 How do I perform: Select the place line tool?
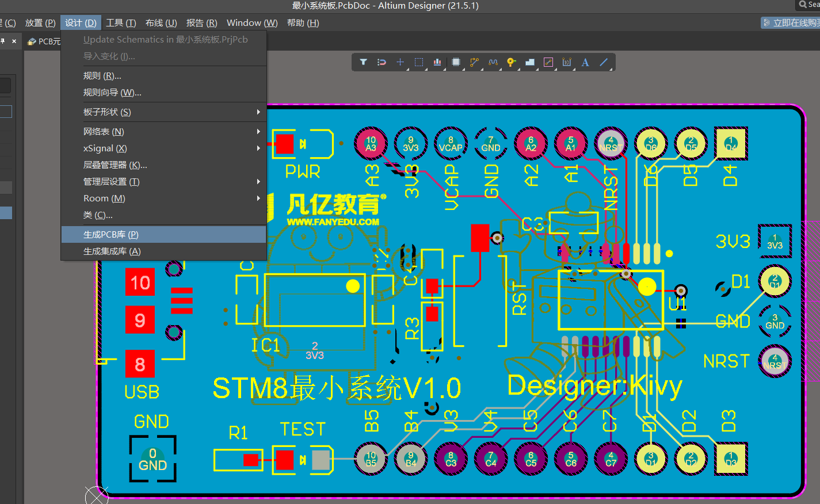(604, 62)
